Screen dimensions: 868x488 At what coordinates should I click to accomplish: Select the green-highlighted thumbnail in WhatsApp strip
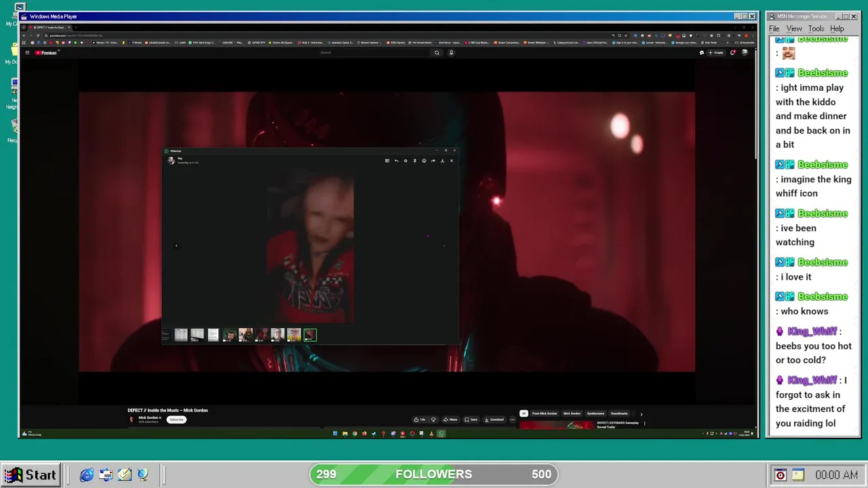310,334
